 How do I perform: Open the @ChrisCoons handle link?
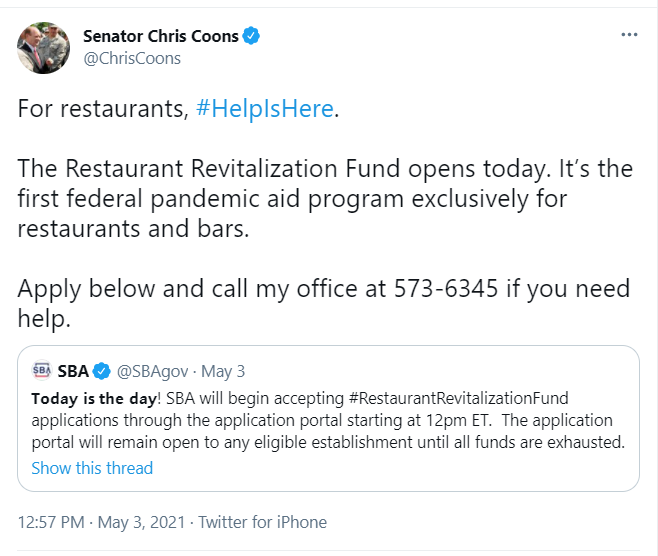132,58
